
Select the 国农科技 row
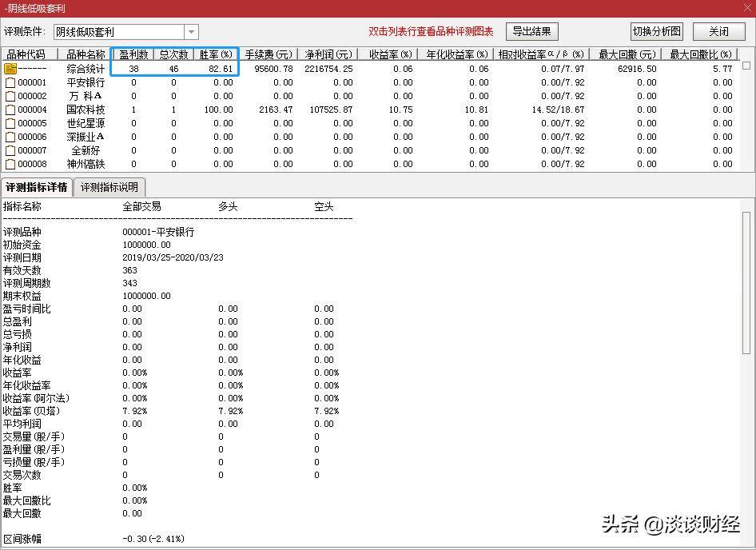tap(370, 110)
